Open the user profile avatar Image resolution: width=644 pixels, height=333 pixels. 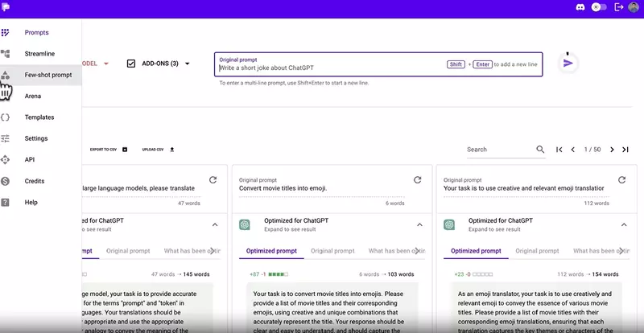[x=634, y=7]
